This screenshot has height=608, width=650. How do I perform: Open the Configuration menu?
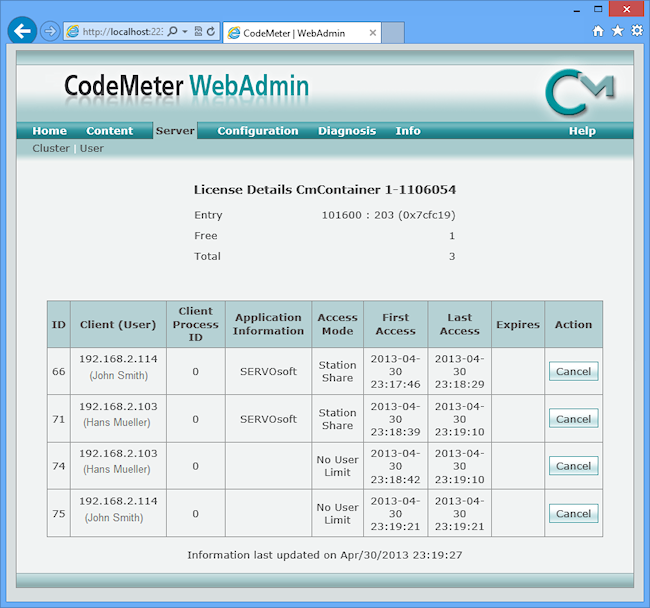[x=257, y=131]
